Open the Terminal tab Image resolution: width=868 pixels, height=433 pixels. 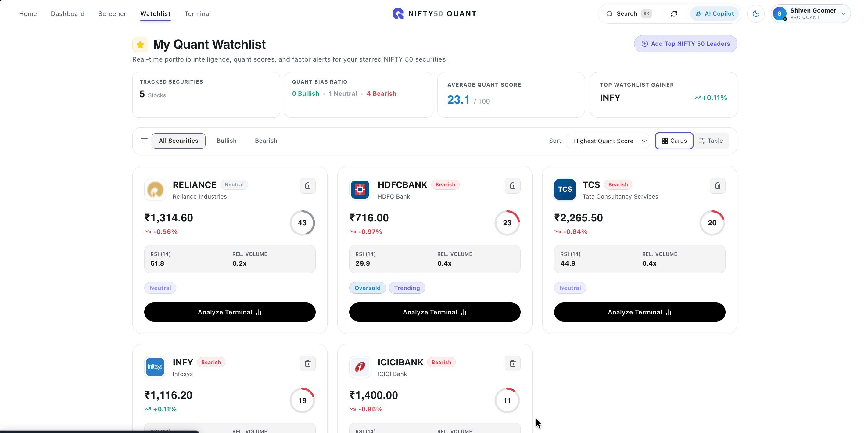coord(197,14)
